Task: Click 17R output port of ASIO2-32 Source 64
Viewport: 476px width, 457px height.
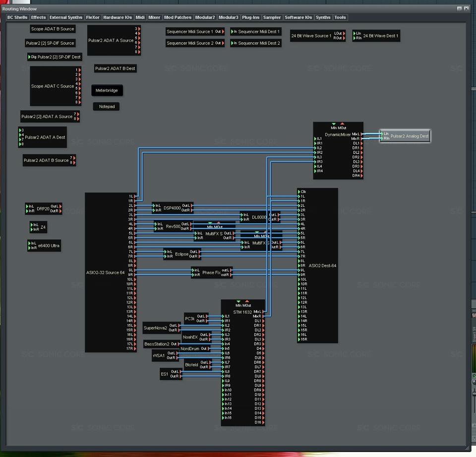Action: pos(135,348)
